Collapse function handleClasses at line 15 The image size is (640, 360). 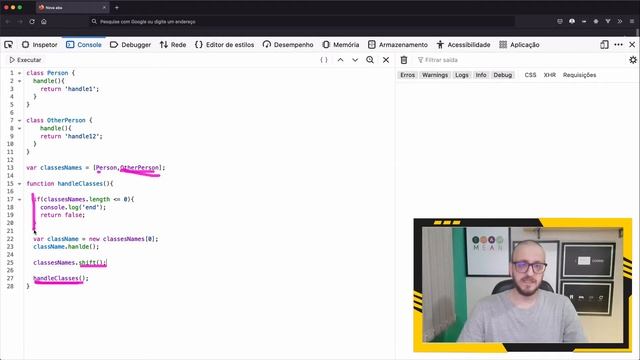coord(19,184)
